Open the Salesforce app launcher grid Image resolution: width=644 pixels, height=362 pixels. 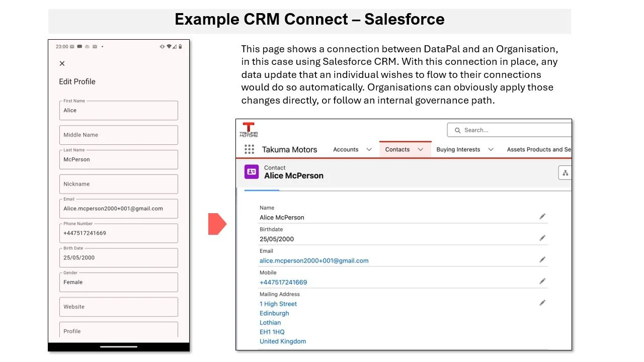(x=249, y=149)
